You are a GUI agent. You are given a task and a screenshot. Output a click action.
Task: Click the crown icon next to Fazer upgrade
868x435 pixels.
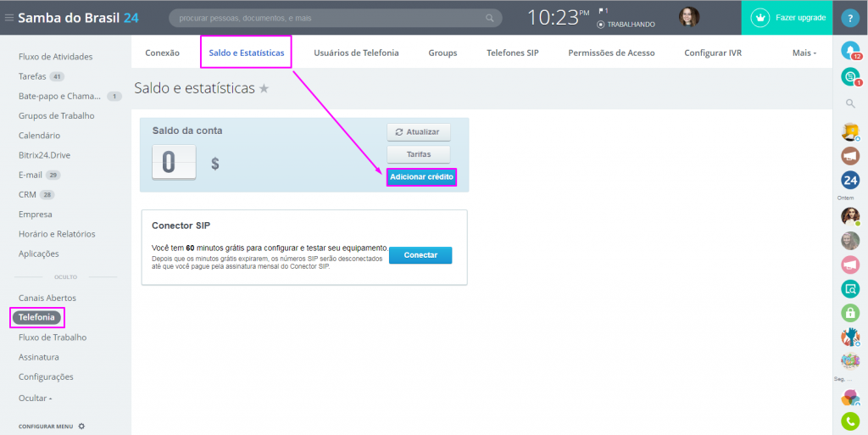[761, 18]
